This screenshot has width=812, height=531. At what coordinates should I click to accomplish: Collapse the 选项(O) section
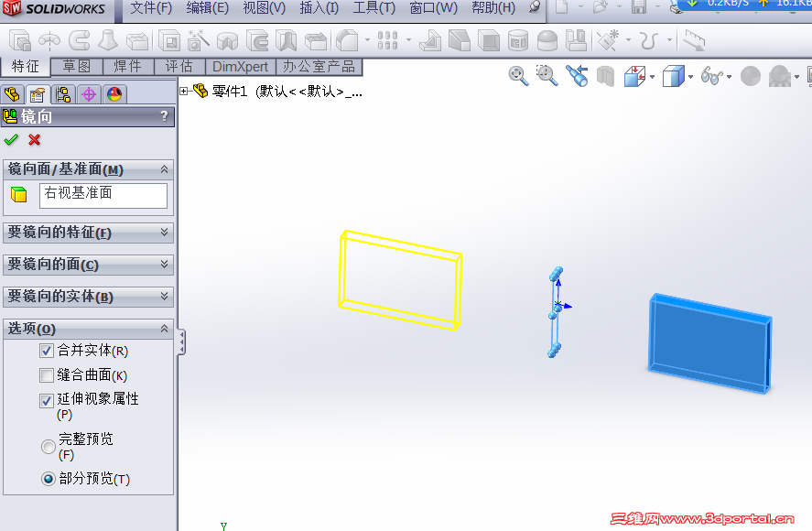coord(164,329)
